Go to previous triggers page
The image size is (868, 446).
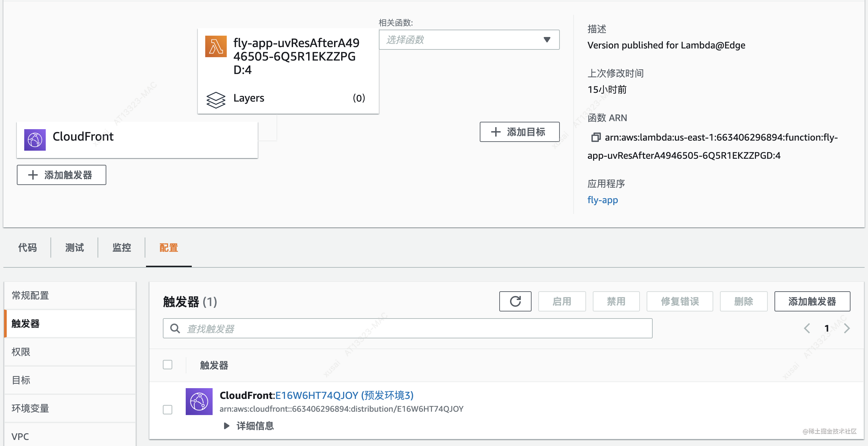coord(807,328)
